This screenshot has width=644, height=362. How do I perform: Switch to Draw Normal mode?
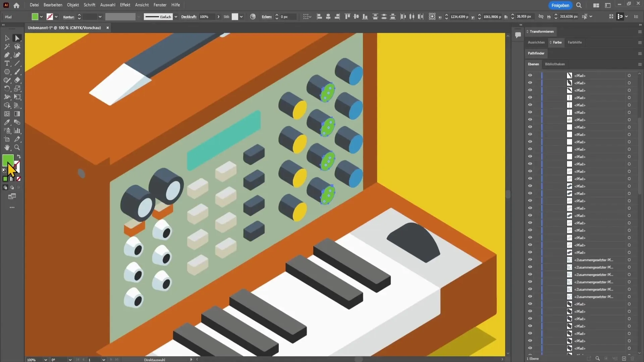pyautogui.click(x=5, y=188)
